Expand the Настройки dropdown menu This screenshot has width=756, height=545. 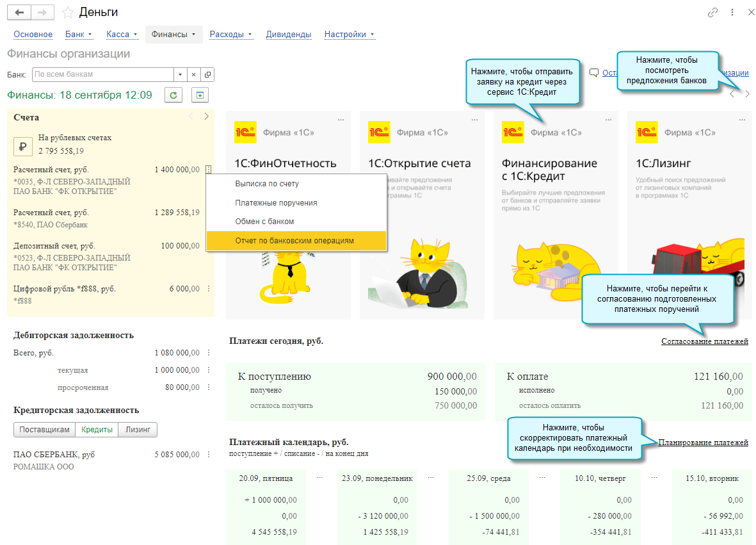[x=349, y=34]
